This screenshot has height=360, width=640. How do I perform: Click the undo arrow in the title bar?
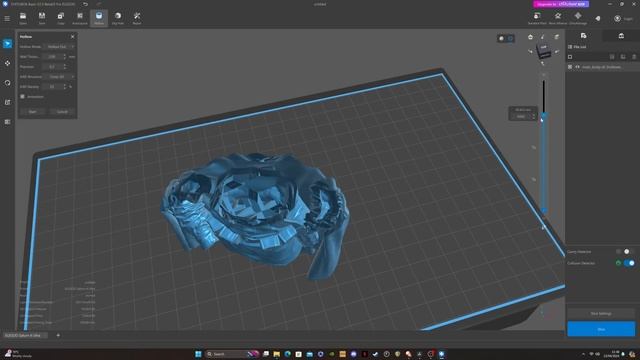85,4
